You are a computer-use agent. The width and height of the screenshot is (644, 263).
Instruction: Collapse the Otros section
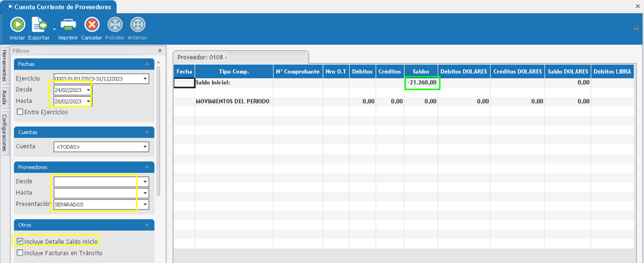146,225
